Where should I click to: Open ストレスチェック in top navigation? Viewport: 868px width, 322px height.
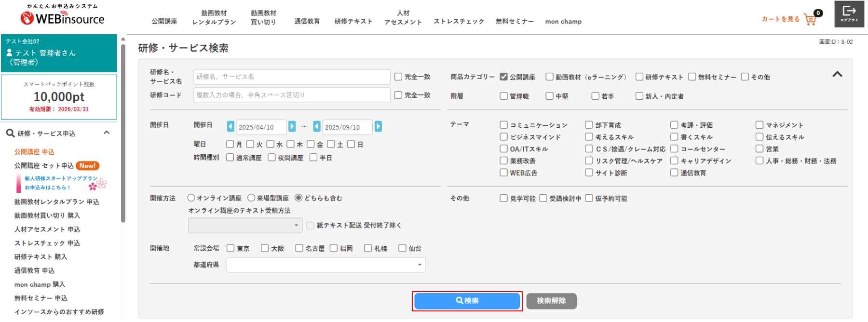pyautogui.click(x=459, y=21)
